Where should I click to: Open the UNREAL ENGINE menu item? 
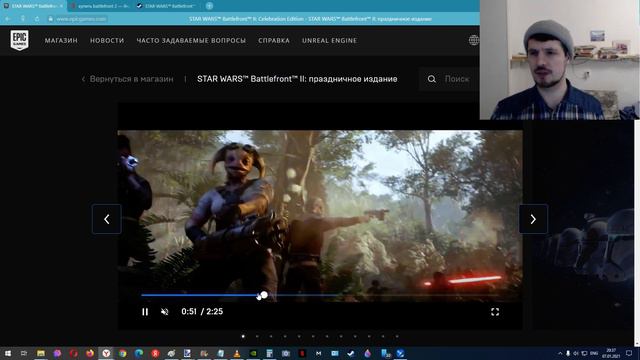(x=329, y=40)
